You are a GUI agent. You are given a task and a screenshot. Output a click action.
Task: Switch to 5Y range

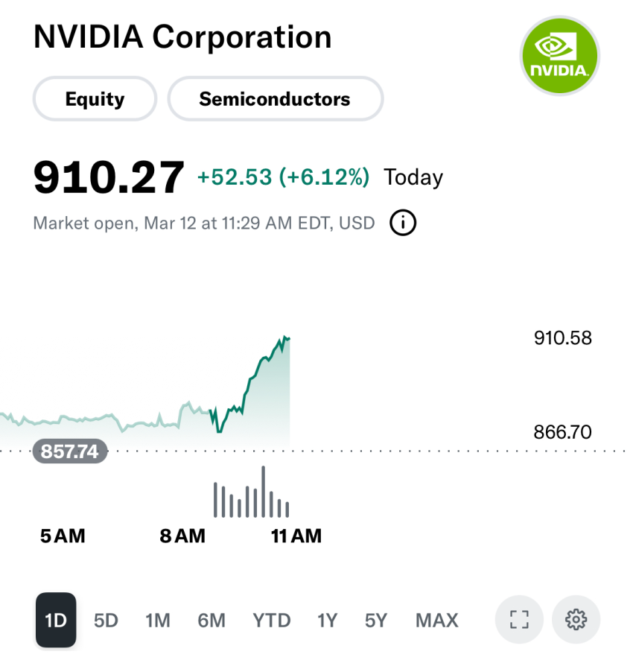click(x=375, y=621)
